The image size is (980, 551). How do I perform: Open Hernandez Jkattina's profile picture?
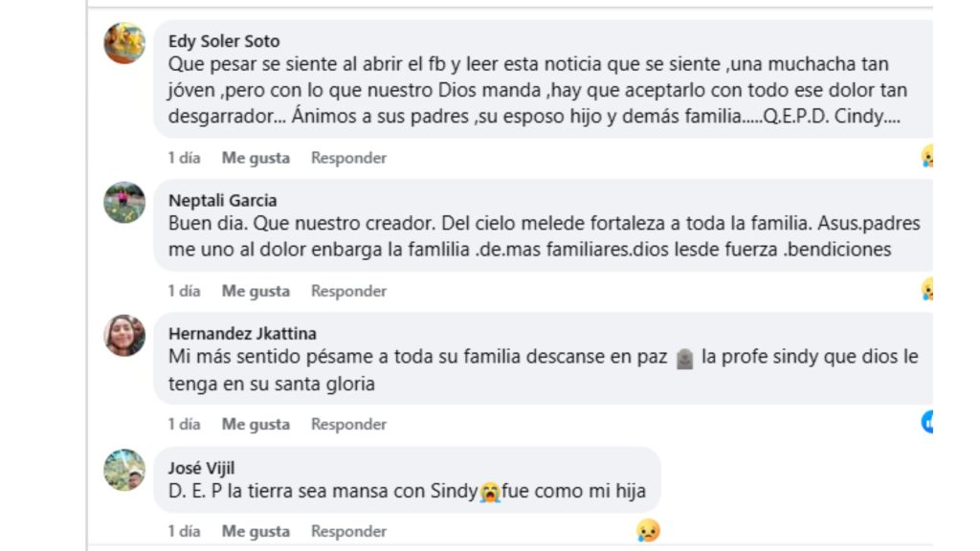[124, 335]
